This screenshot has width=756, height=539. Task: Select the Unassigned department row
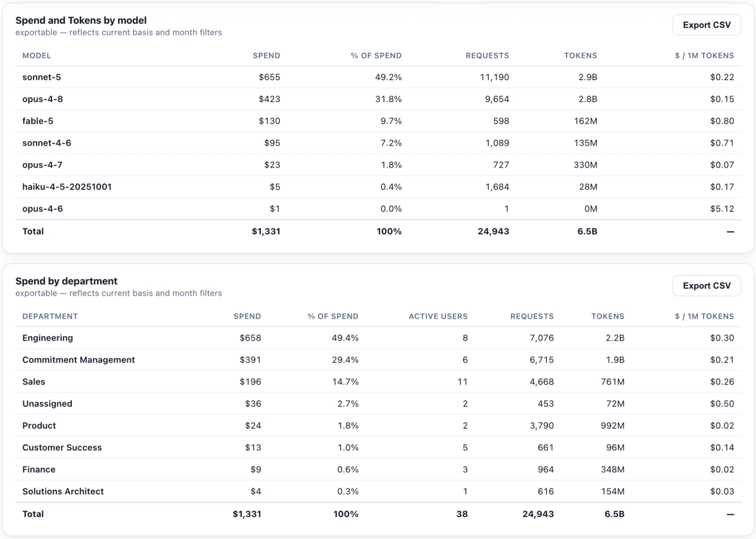coord(378,404)
